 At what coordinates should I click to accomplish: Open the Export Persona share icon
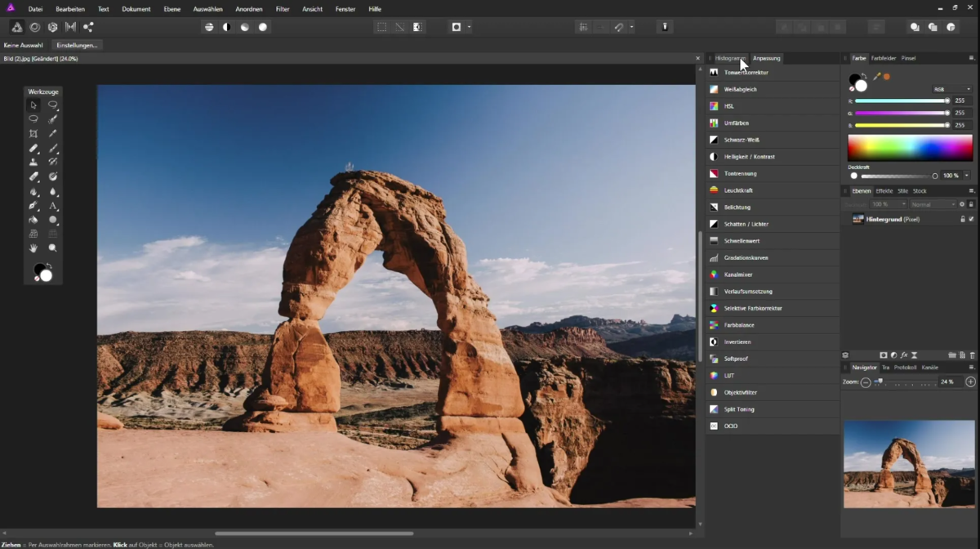(x=88, y=27)
